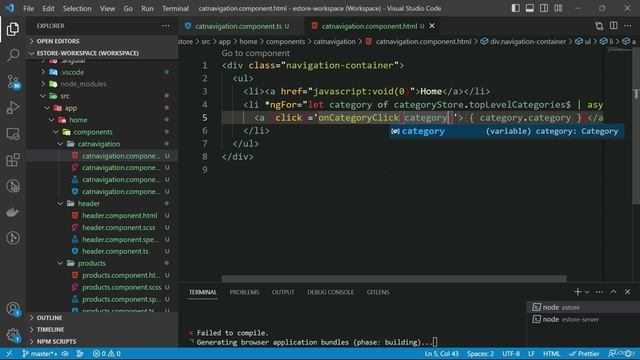Switch to the Output panel tab

[x=283, y=292]
